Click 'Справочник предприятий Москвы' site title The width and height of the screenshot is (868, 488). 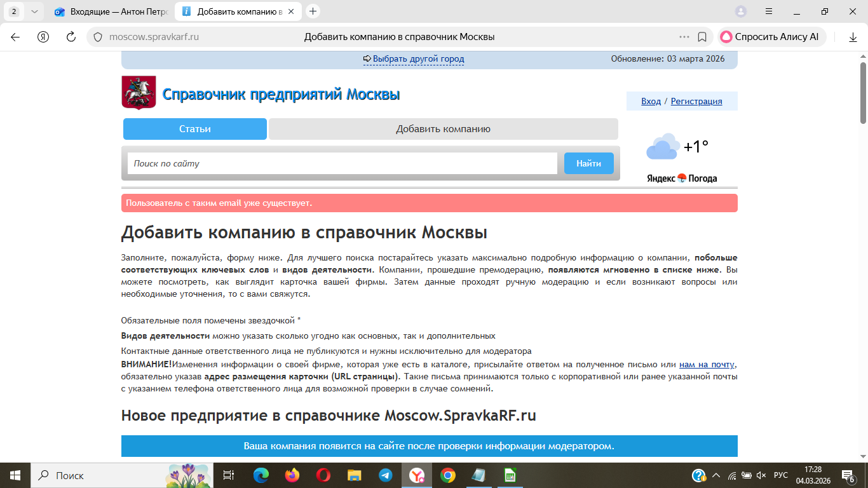[x=281, y=95]
